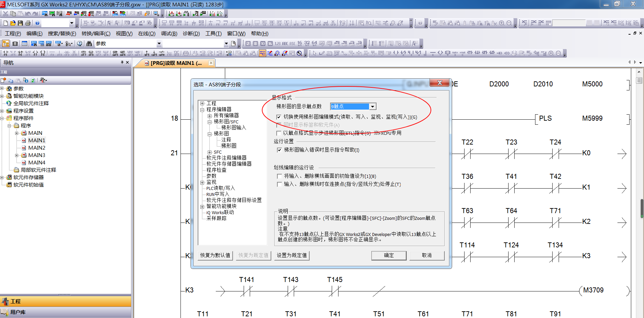Uncheck show instruction help on input error

tap(279, 150)
